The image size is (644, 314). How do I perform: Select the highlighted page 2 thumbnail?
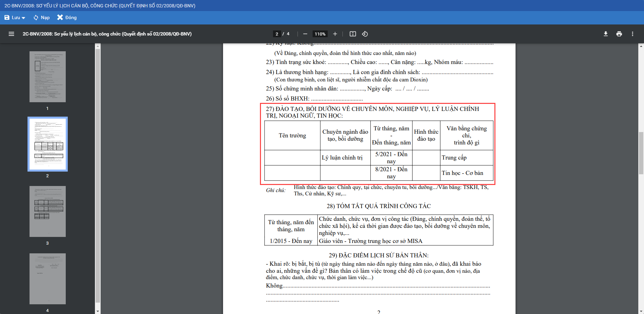click(48, 144)
